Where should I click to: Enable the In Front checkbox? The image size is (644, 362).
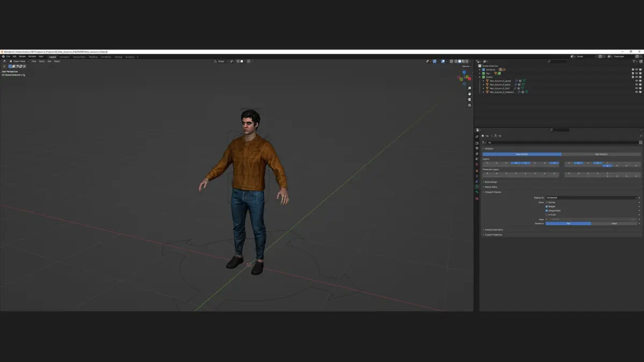547,215
